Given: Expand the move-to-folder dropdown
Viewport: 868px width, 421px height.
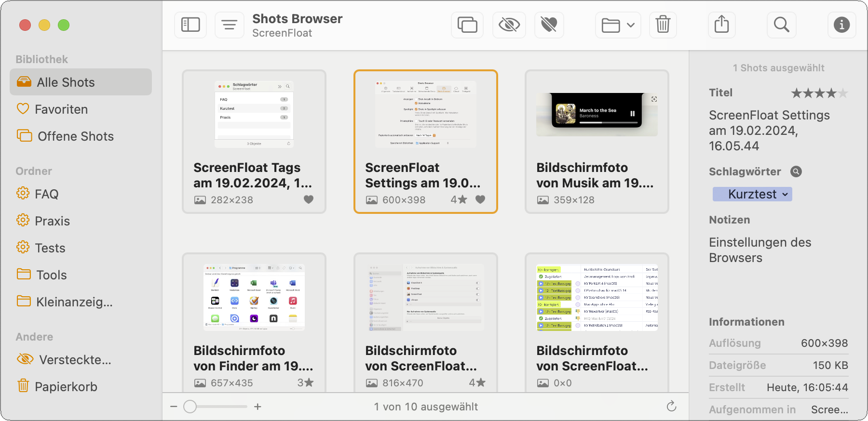Looking at the screenshot, I should click(x=618, y=25).
